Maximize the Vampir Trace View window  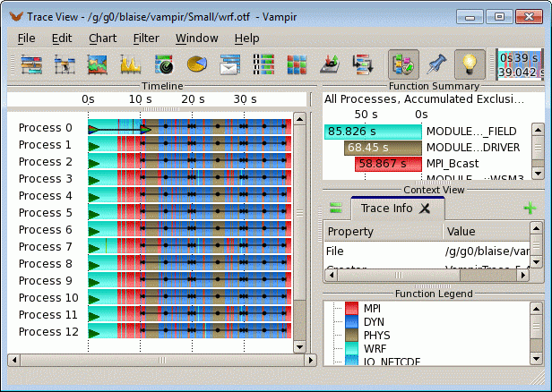click(499, 16)
